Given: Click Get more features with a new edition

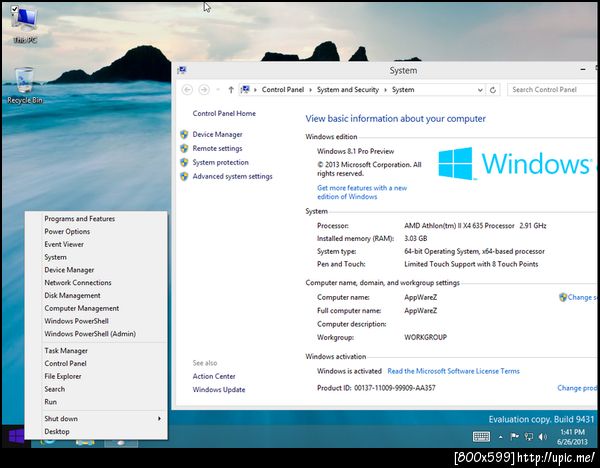Looking at the screenshot, I should point(362,192).
